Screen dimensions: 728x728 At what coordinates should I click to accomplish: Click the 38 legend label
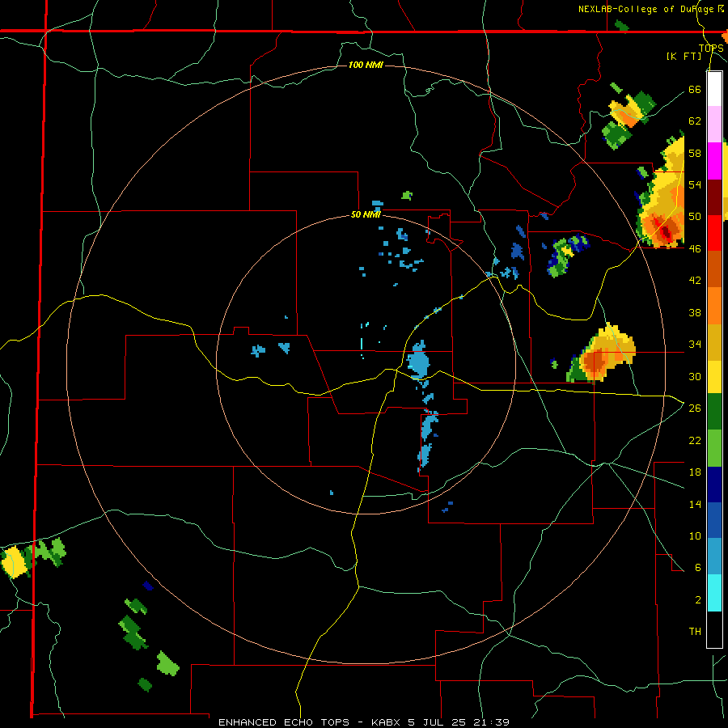tap(695, 312)
